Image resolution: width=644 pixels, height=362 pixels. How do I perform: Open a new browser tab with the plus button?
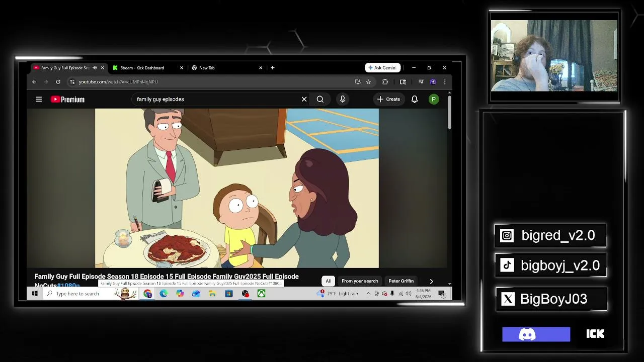point(273,68)
